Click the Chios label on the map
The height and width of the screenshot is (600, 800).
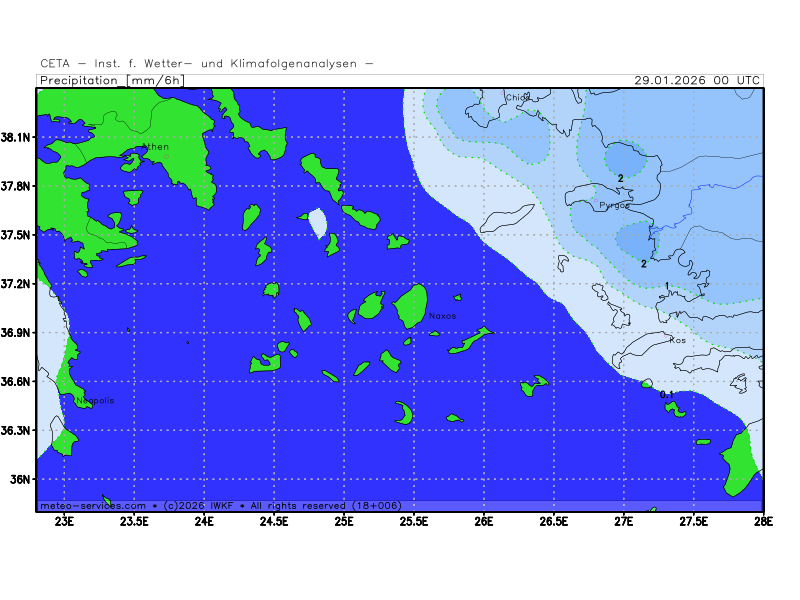click(x=517, y=98)
